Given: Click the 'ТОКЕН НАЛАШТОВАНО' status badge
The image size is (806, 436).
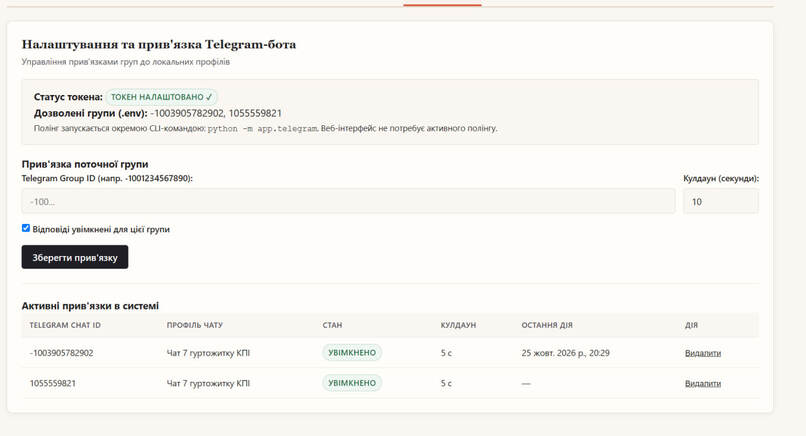Looking at the screenshot, I should click(161, 97).
